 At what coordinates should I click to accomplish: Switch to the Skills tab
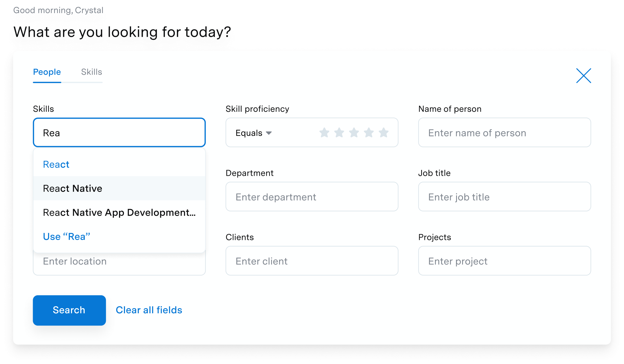91,72
